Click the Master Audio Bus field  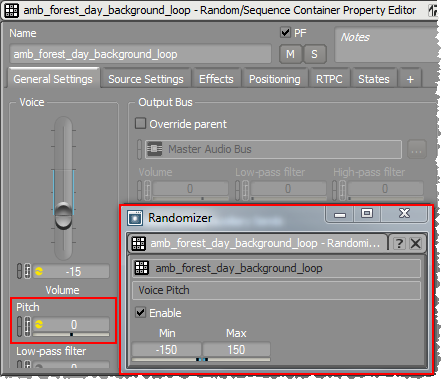tap(273, 149)
